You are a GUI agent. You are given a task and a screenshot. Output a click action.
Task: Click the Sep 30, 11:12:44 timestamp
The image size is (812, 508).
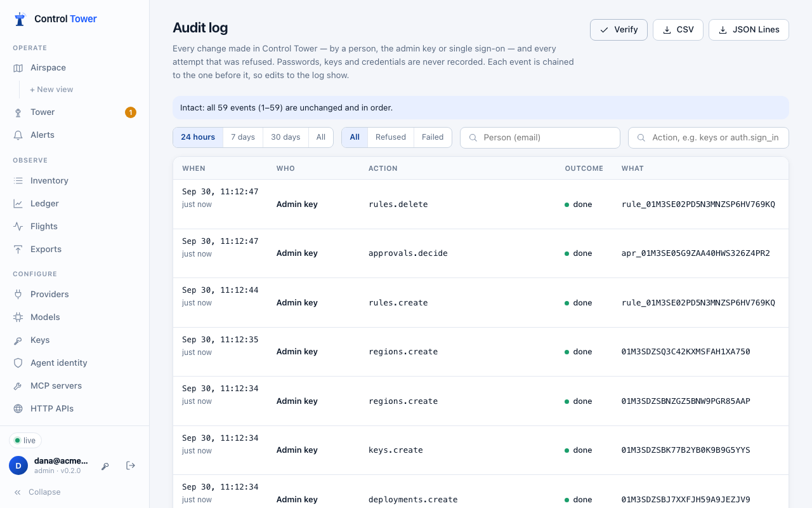pyautogui.click(x=220, y=290)
